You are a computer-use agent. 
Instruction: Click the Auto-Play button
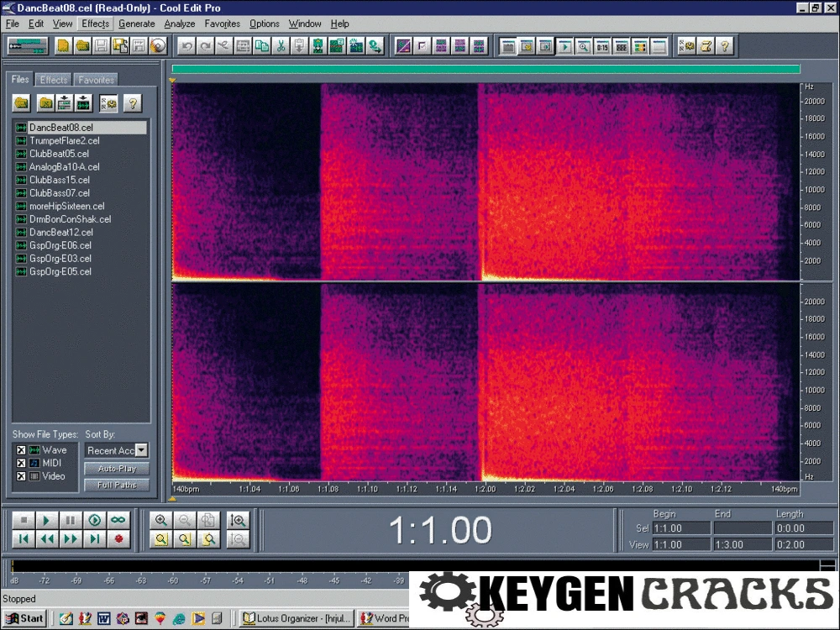(x=116, y=469)
